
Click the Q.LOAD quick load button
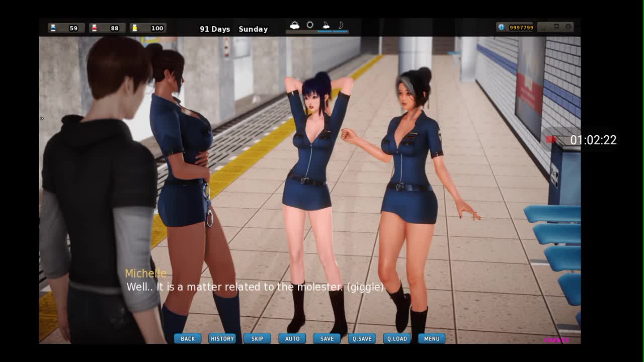click(397, 339)
